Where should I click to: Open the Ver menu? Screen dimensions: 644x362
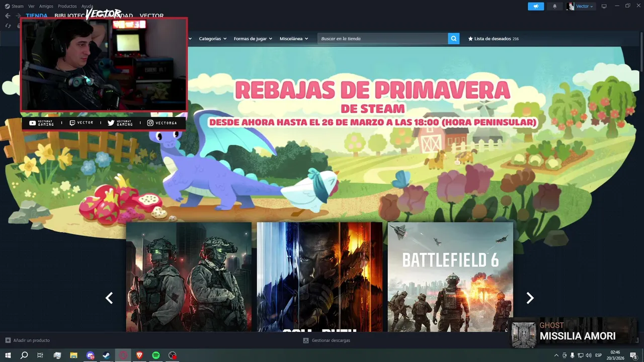coord(32,6)
